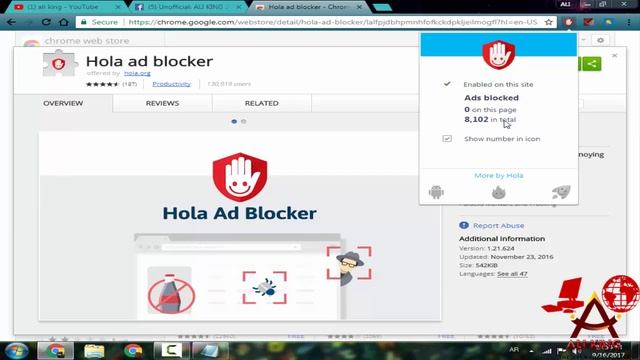
Task: Open the Camtasia taskbar icon
Action: (171, 350)
